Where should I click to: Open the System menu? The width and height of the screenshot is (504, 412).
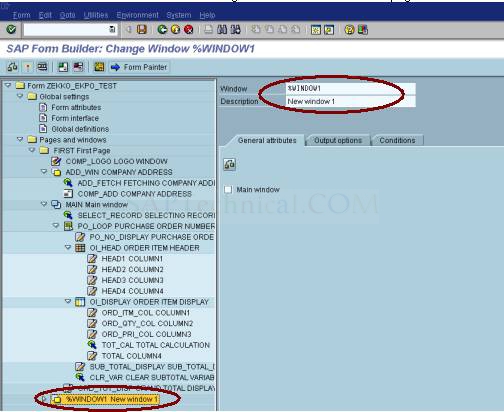click(x=179, y=15)
